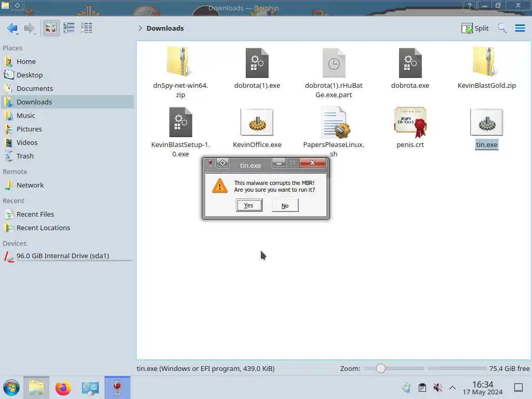
Task: Select dnSpy-net-win64.zip archive icon
Action: click(180, 61)
